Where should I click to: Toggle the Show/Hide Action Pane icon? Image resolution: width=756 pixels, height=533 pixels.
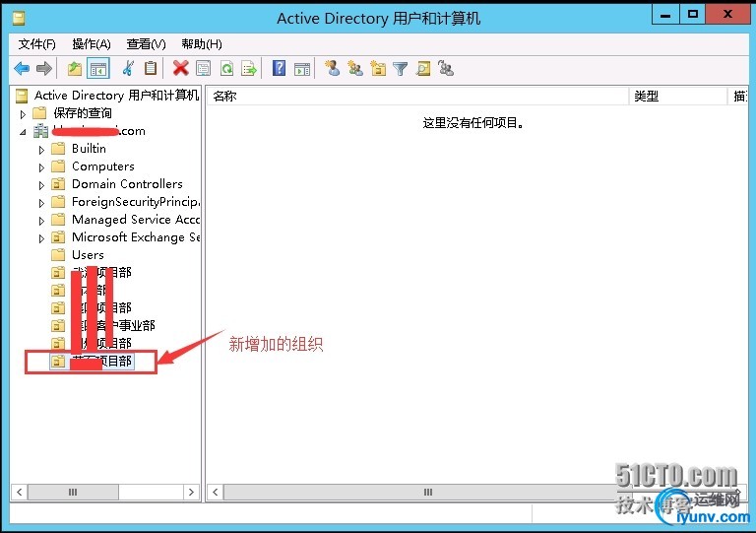tap(302, 69)
